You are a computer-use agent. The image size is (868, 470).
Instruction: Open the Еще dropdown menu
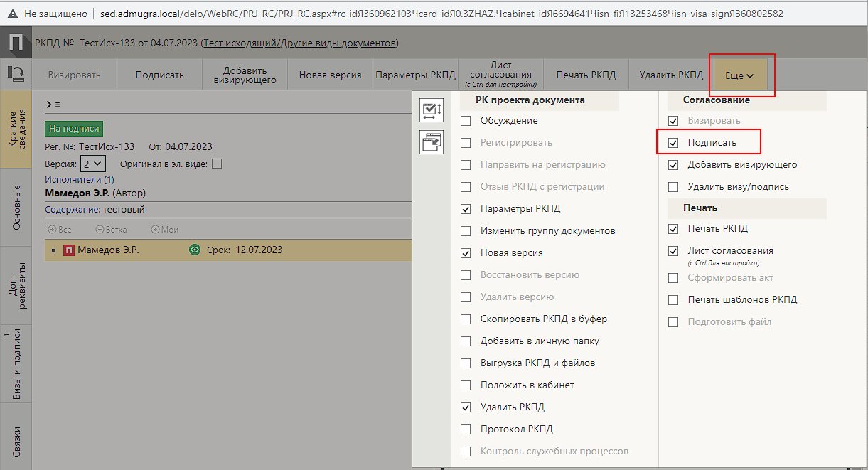(739, 75)
